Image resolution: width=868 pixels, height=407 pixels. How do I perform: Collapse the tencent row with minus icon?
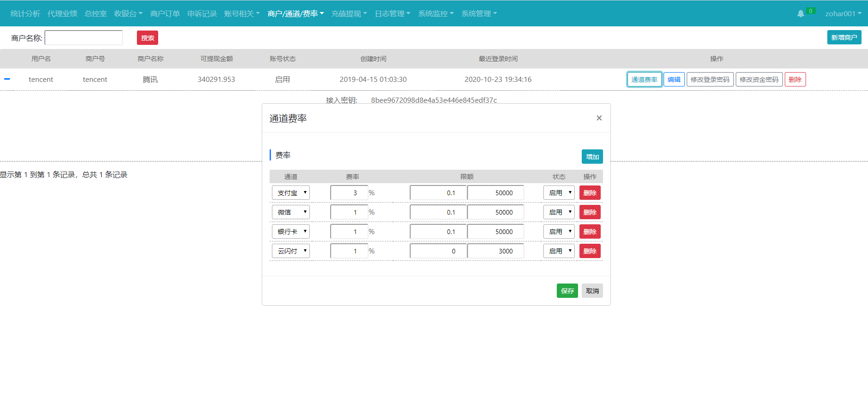click(7, 79)
